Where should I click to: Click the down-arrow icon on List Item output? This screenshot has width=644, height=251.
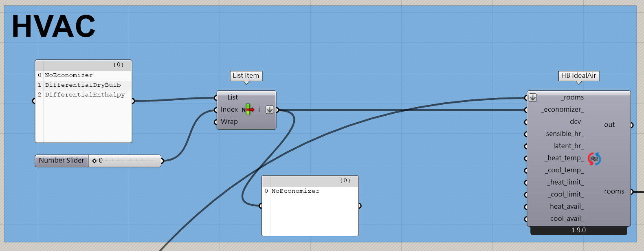pos(270,110)
